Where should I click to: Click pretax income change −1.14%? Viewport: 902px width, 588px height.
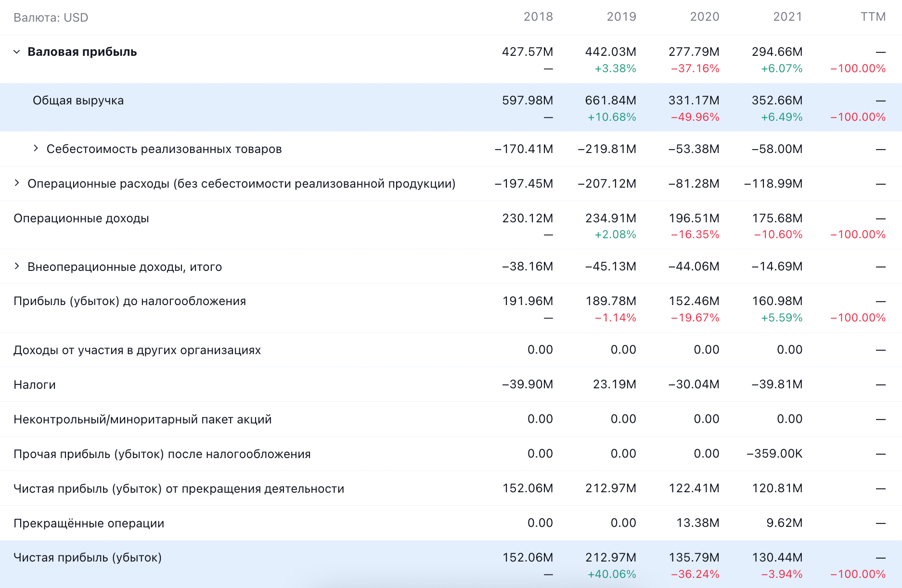tap(616, 318)
